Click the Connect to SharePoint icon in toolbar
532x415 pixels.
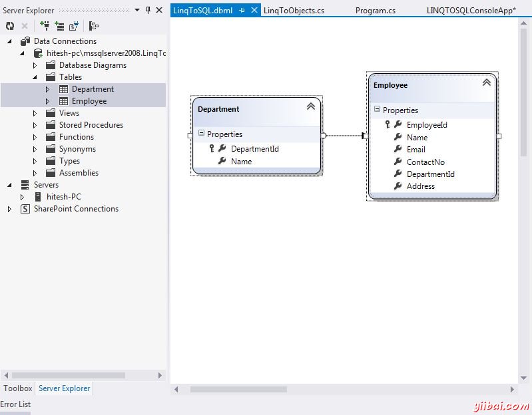tap(74, 26)
